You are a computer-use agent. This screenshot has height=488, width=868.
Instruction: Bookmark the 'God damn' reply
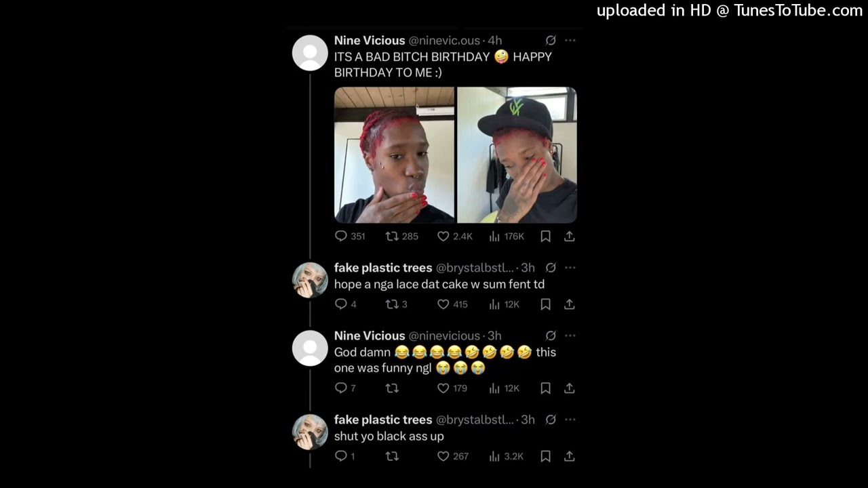[x=545, y=388]
